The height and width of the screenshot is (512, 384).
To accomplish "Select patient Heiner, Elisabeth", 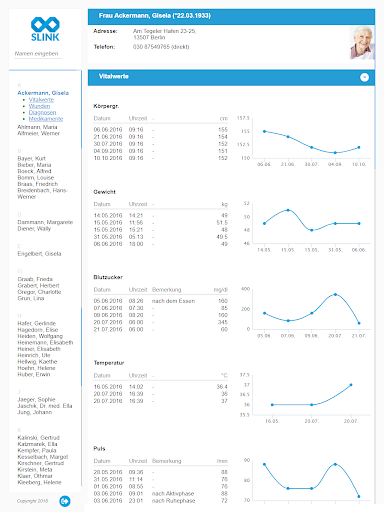I will (39, 349).
